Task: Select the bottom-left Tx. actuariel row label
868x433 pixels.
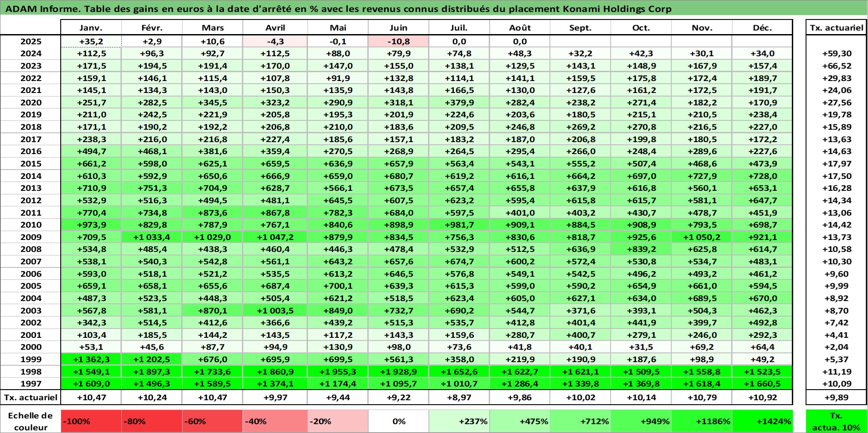Action: [x=31, y=398]
